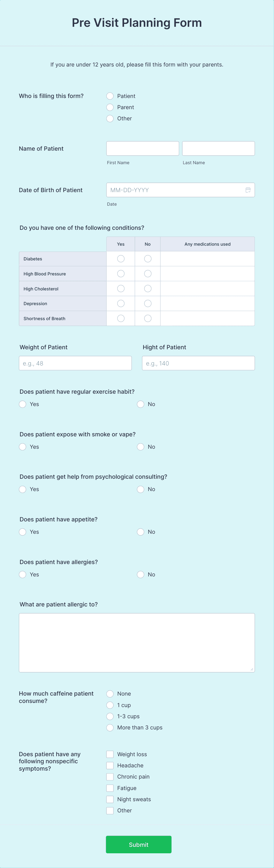The width and height of the screenshot is (274, 868).
Task: Select "Patient" as the person filling the form
Action: (x=110, y=96)
